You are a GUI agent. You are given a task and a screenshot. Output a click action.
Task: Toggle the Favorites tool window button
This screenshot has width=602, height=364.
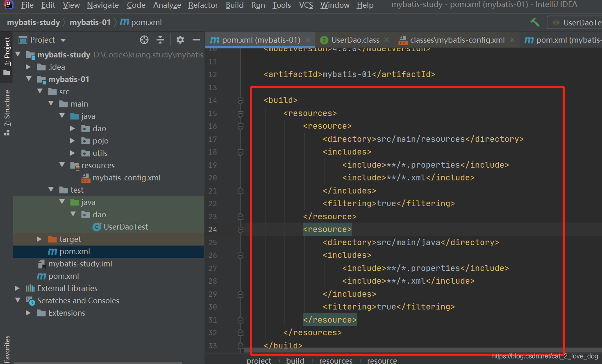tap(7, 348)
